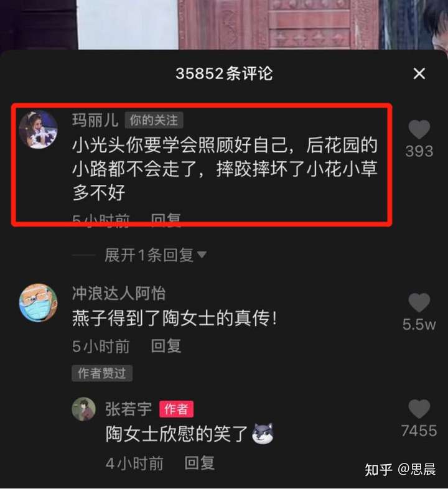Screen dimensions: 448x489
Task: Tap the video area above the comments
Action: coord(224,24)
